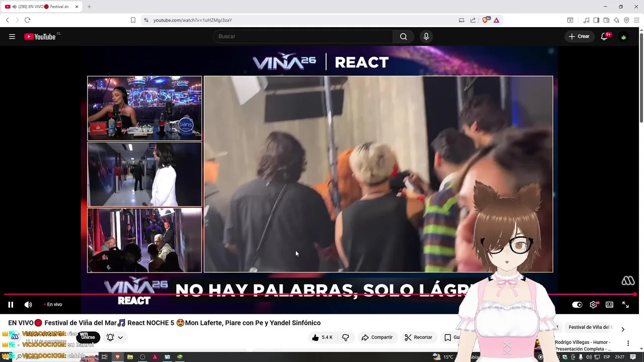Like the video showing 5.4 K
Screen dimensions: 644x362
(x=322, y=337)
